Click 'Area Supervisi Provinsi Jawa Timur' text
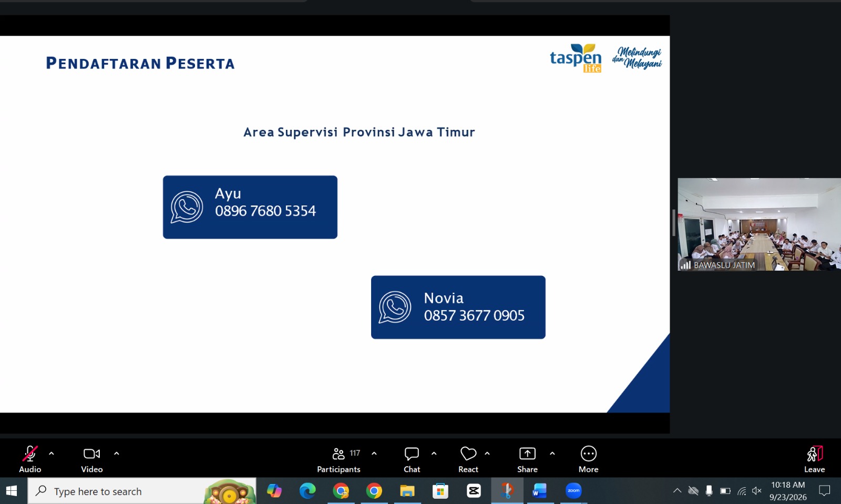 (359, 132)
